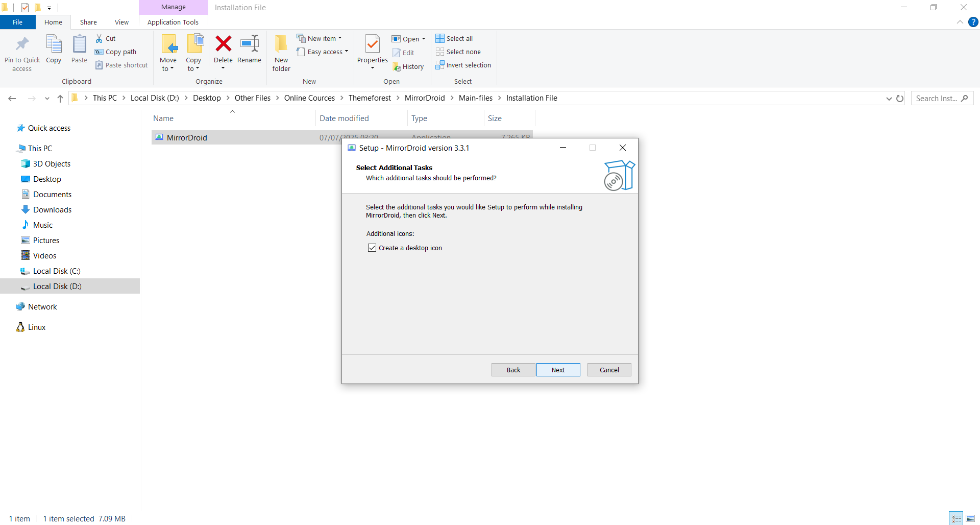Expand the New item dropdown
The height and width of the screenshot is (525, 980).
pyautogui.click(x=340, y=38)
